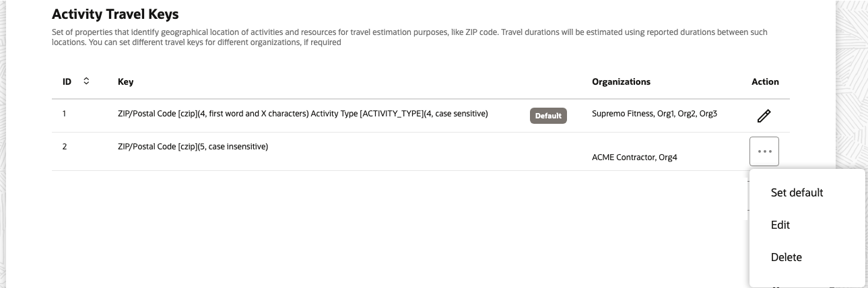
Task: Click the Activity Travel Keys heading
Action: pos(115,13)
